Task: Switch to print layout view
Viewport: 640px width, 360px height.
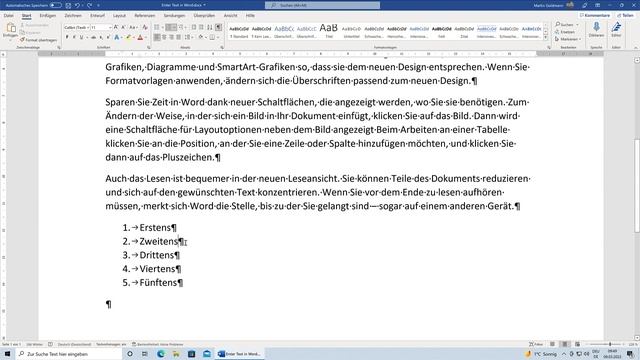Action: (x=565, y=344)
